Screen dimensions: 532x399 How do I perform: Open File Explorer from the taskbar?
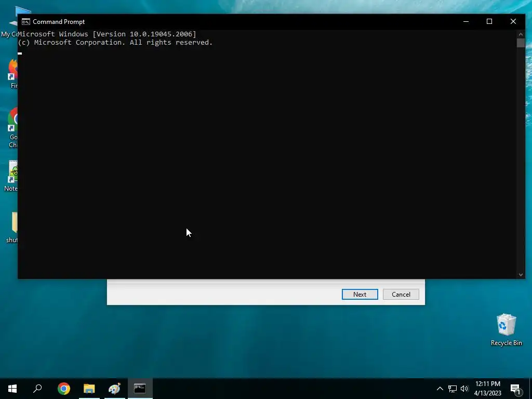(89, 389)
